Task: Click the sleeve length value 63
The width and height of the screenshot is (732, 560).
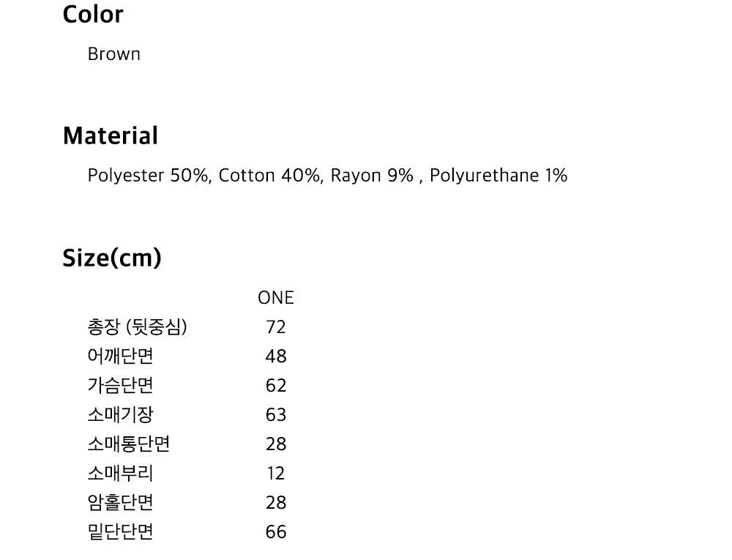Action: coord(275,415)
